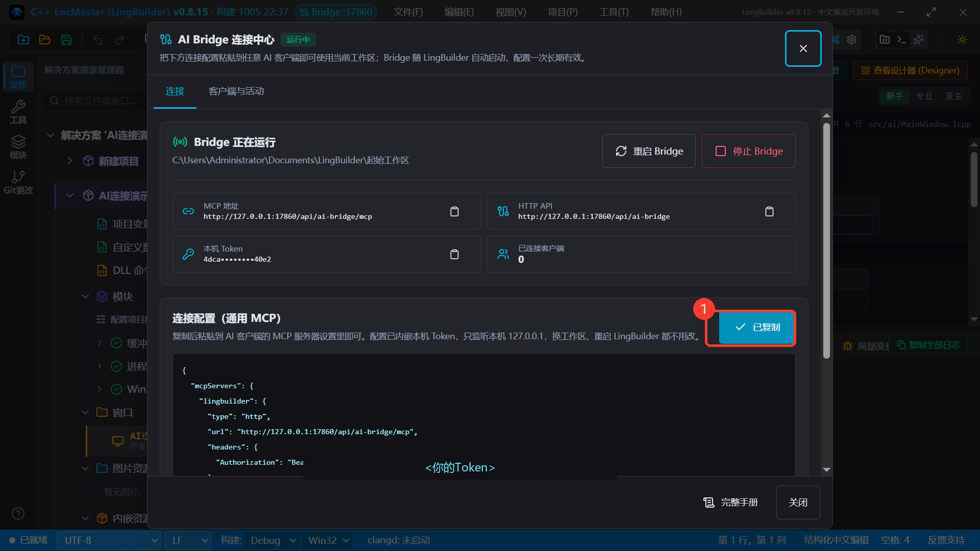This screenshot has height=551, width=980.
Task: Click the new project toolbar icon
Action: click(23, 40)
